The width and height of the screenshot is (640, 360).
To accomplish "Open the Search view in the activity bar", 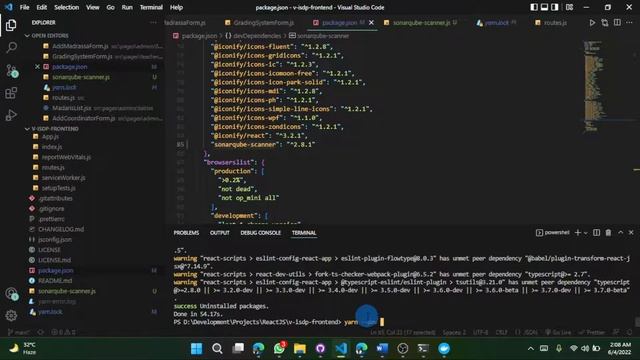I will coord(11,48).
